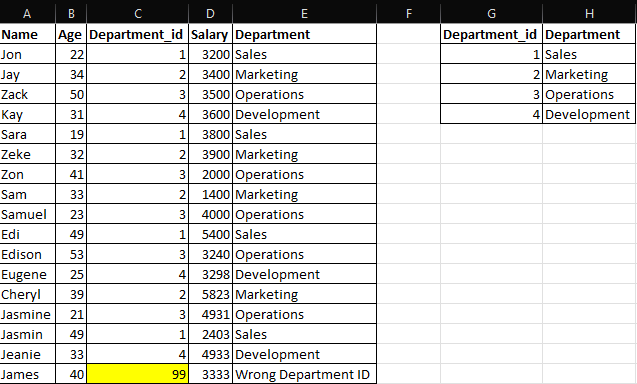The image size is (637, 384).
Task: Click Jay's salary cell 3400
Action: pyautogui.click(x=210, y=74)
